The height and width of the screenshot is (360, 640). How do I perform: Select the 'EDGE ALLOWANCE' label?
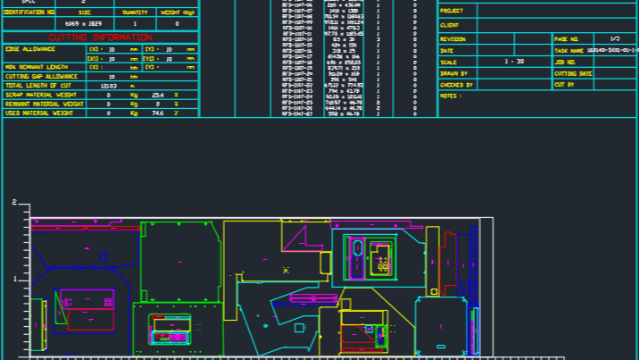pos(30,49)
